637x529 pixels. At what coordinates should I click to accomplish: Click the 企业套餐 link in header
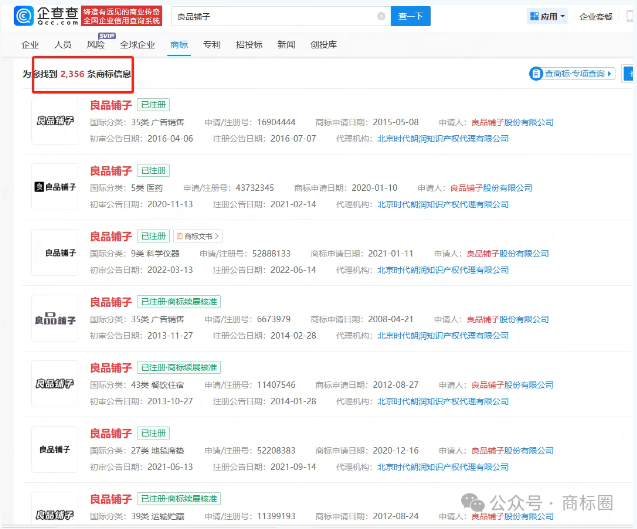pos(597,17)
